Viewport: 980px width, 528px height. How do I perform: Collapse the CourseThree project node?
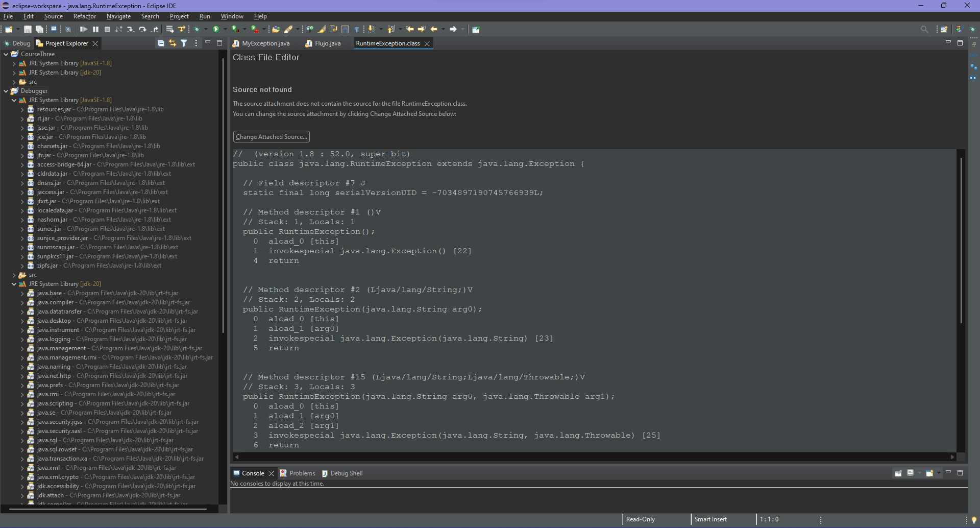(x=6, y=54)
